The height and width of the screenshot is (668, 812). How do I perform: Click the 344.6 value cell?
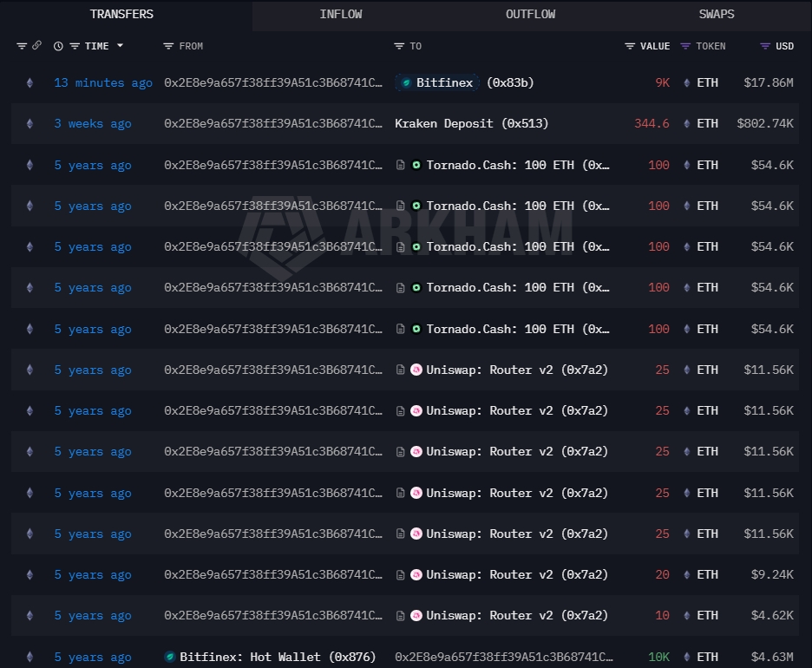tap(652, 124)
